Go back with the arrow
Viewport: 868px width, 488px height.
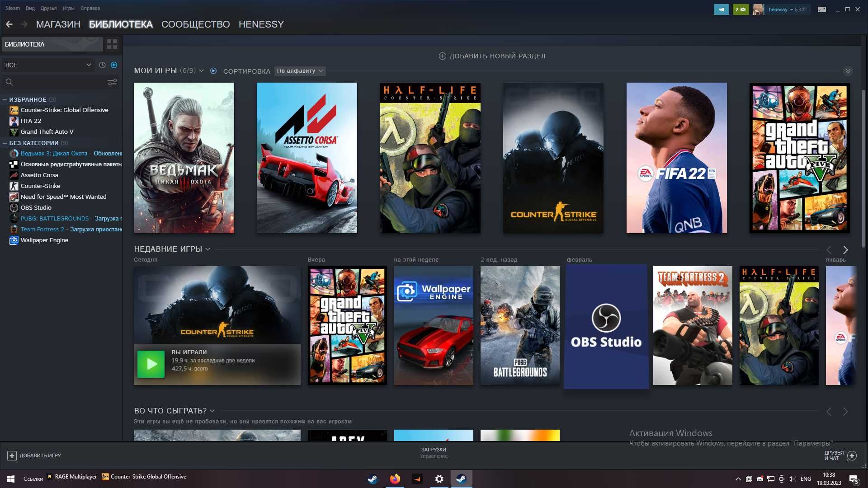point(9,24)
